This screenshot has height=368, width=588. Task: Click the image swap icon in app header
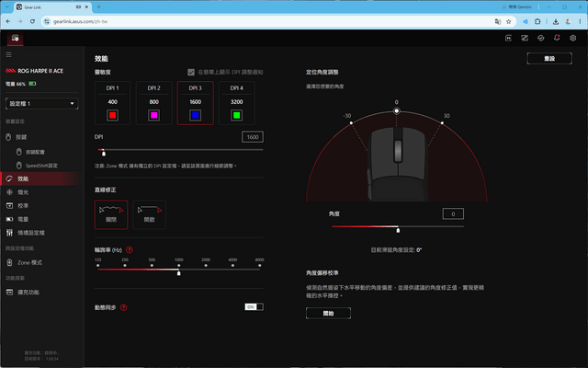[x=525, y=38]
